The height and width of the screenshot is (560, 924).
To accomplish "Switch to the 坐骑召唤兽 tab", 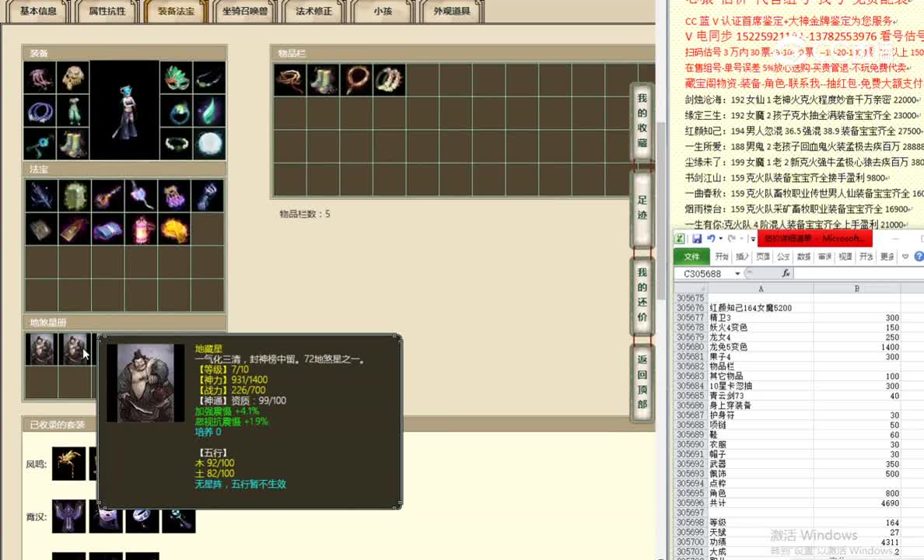I will tap(244, 12).
